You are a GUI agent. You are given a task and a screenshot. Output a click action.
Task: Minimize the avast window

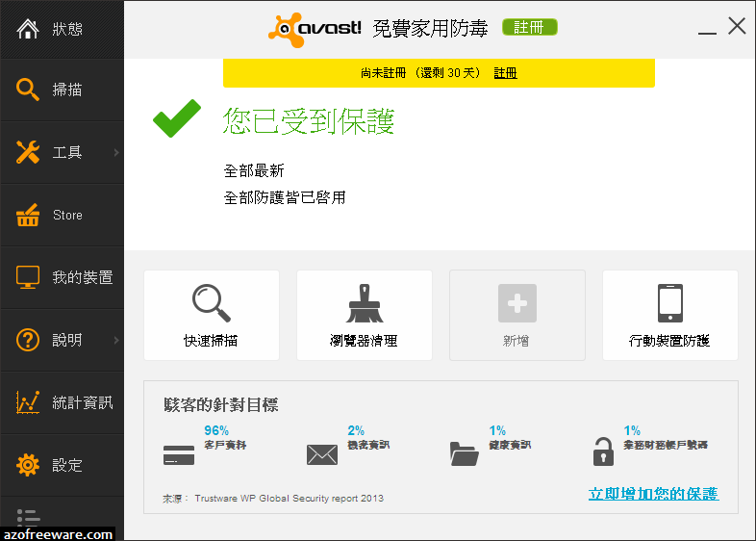pyautogui.click(x=707, y=33)
